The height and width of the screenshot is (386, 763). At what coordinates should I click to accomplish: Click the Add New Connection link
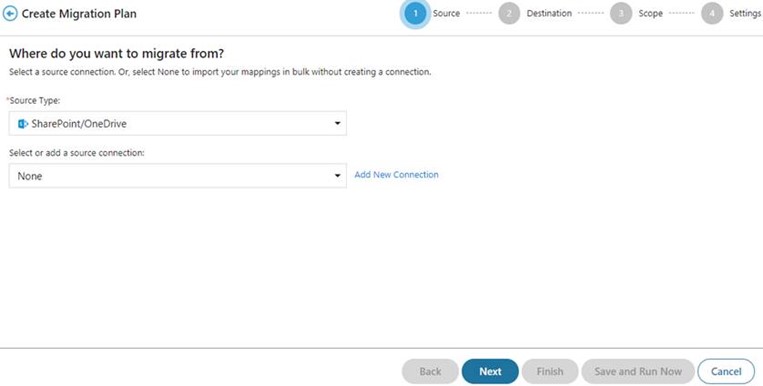pos(396,175)
